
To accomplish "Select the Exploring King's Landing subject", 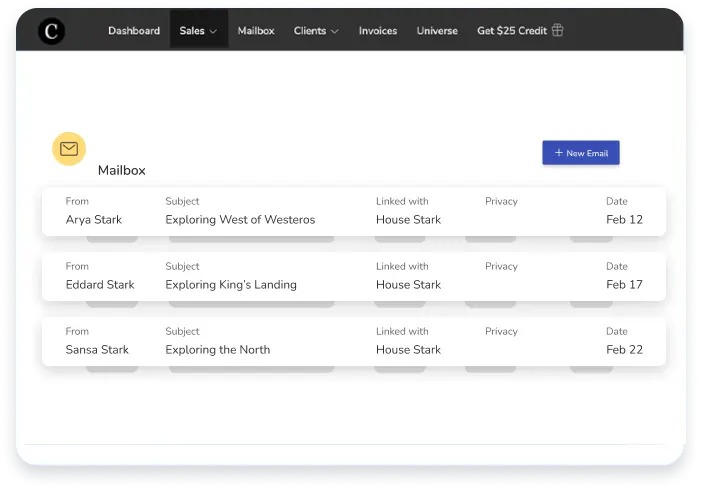I will [231, 285].
